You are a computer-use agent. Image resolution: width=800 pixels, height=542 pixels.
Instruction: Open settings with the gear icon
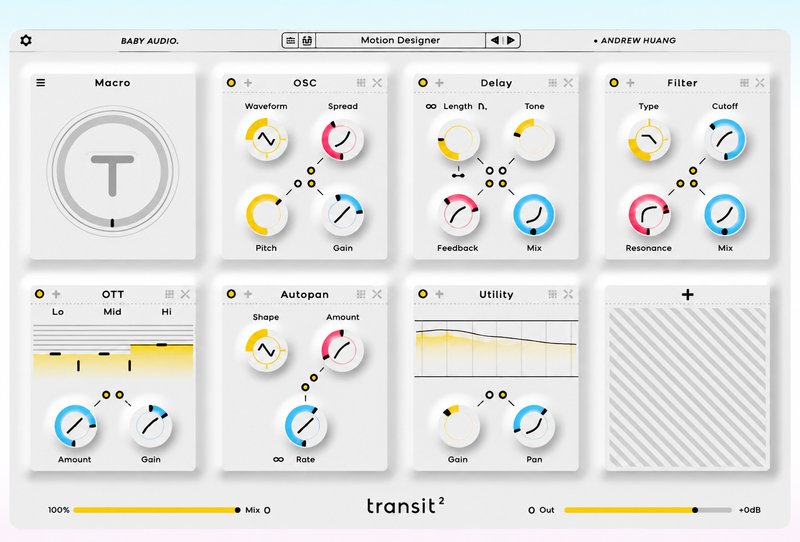click(x=26, y=40)
